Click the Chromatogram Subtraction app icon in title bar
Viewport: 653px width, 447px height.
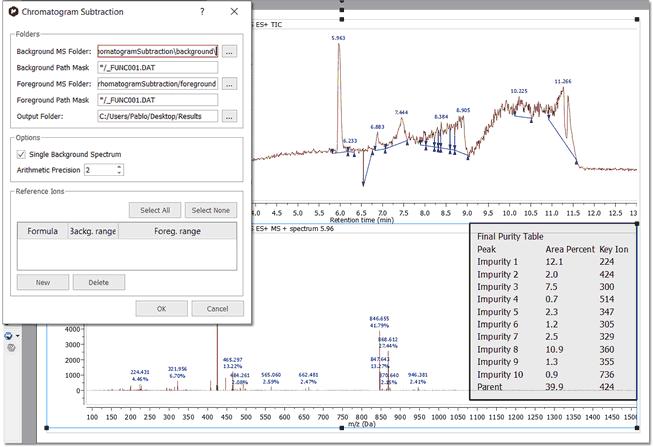[12, 11]
